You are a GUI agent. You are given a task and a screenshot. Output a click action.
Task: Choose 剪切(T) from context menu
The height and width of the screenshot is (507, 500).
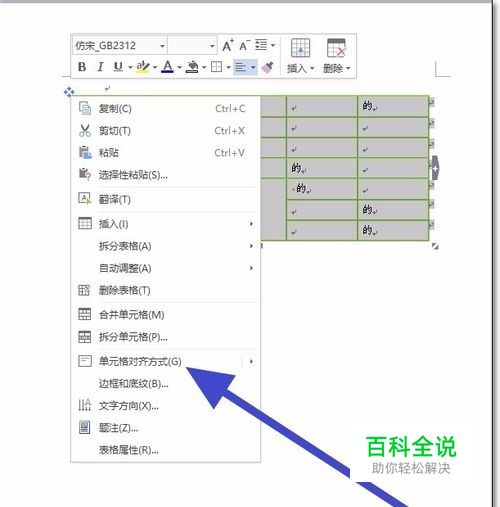pos(165,131)
